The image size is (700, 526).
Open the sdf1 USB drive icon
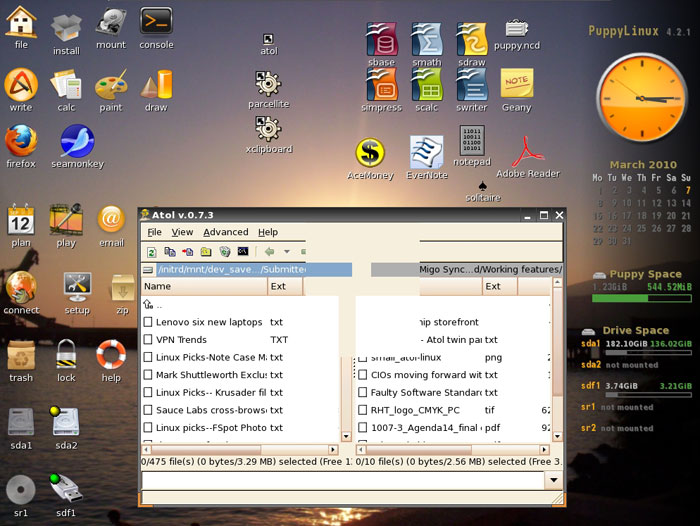coord(66,495)
